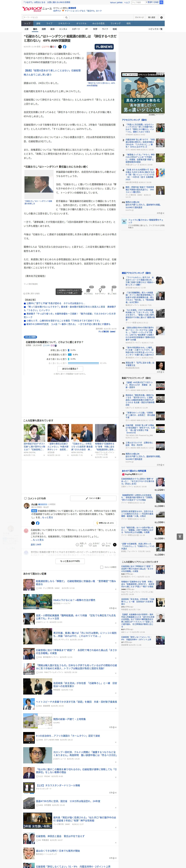Open ヘルプ link at top

click(x=127, y=2)
